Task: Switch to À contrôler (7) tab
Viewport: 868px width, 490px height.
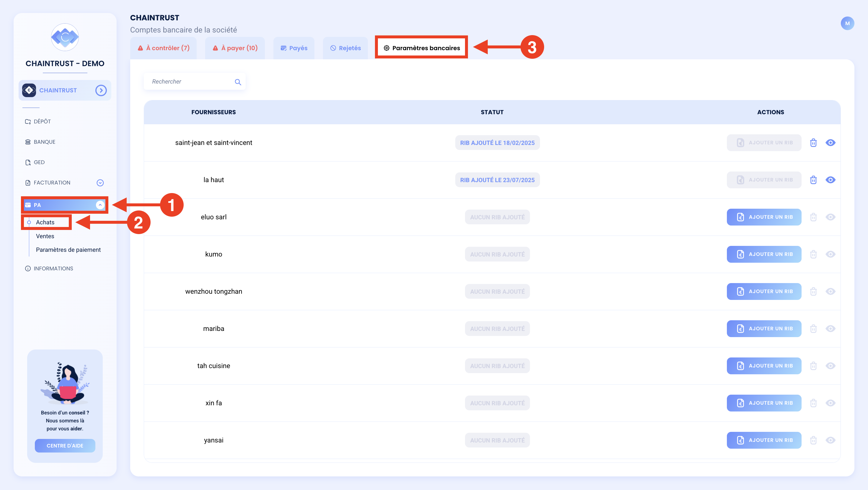Action: 164,48
